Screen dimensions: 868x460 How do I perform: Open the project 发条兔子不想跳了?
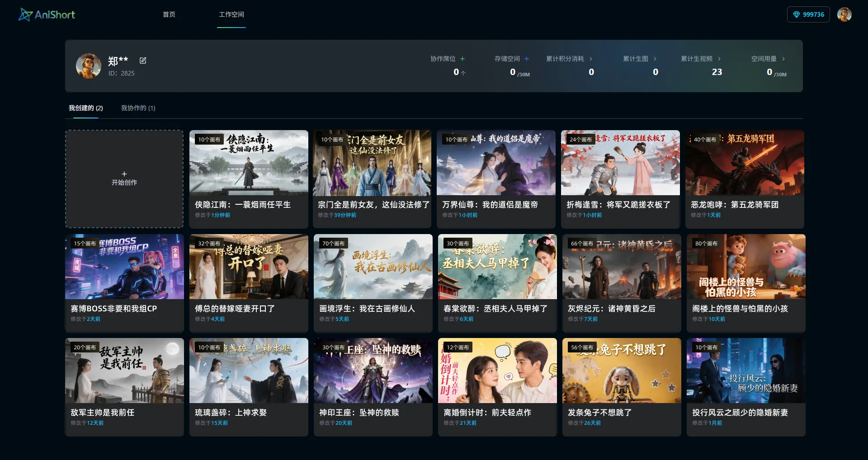621,387
